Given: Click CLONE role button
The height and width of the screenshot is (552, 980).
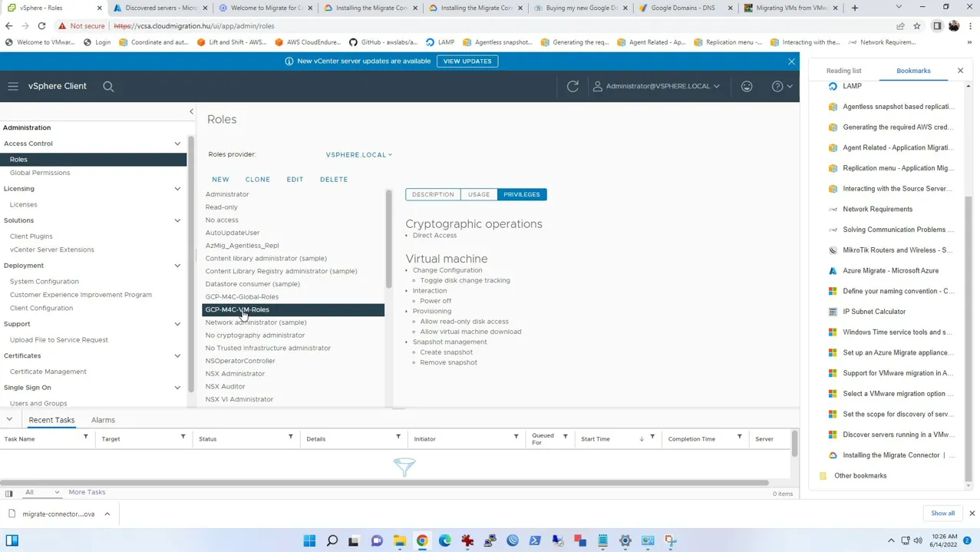Looking at the screenshot, I should pyautogui.click(x=258, y=180).
